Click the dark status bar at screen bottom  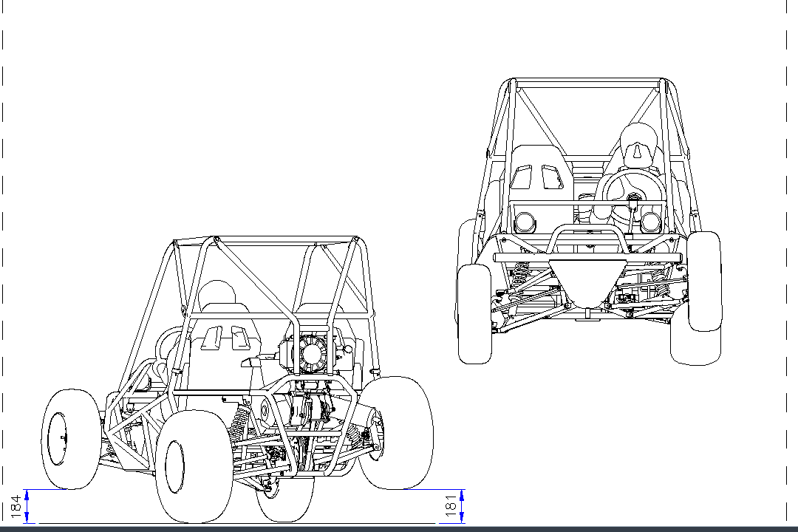[399, 529]
